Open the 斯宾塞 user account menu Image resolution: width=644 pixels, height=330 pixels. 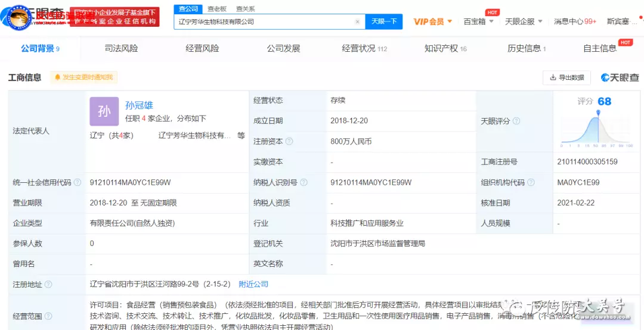pyautogui.click(x=621, y=21)
